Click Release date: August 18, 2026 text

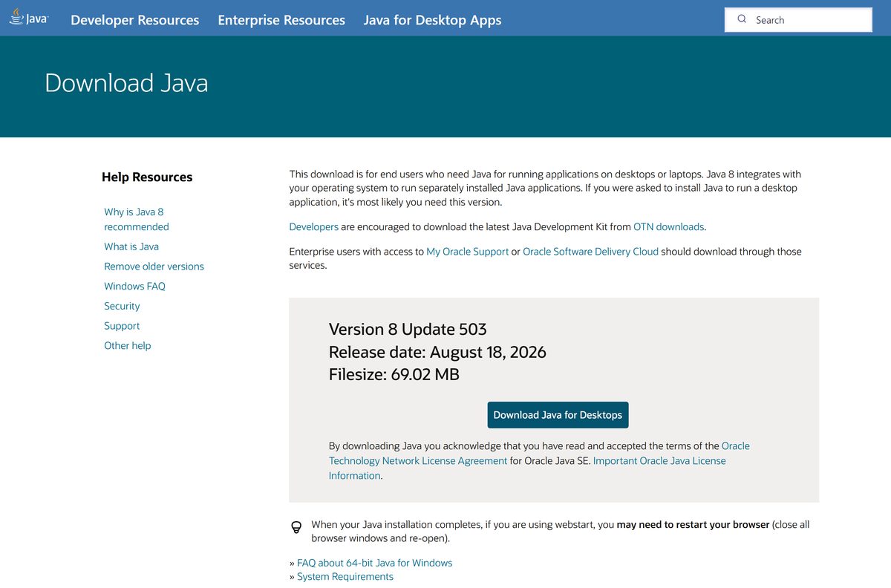437,352
